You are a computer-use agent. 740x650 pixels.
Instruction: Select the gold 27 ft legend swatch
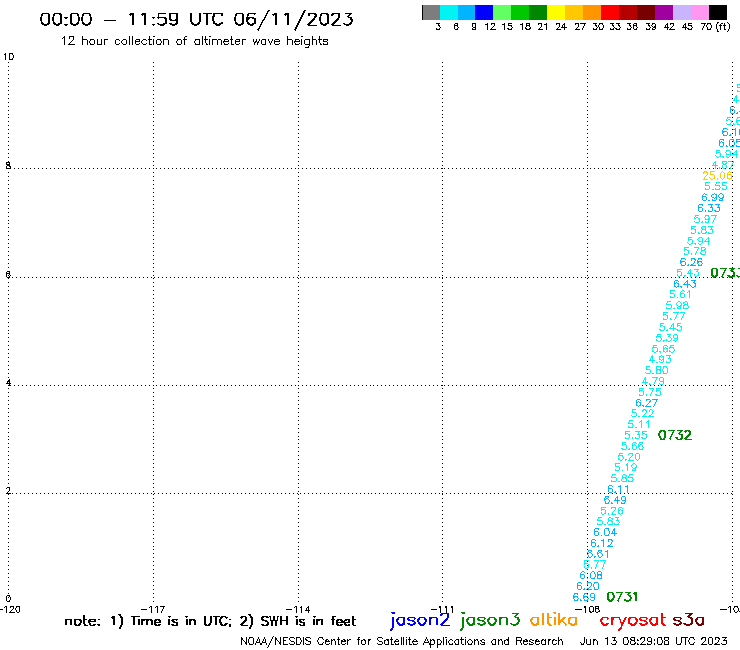[x=574, y=12]
